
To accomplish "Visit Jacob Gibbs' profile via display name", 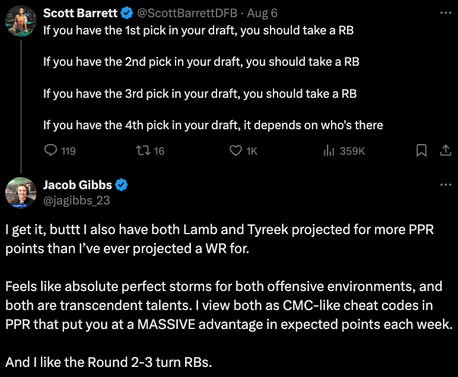I will [77, 185].
